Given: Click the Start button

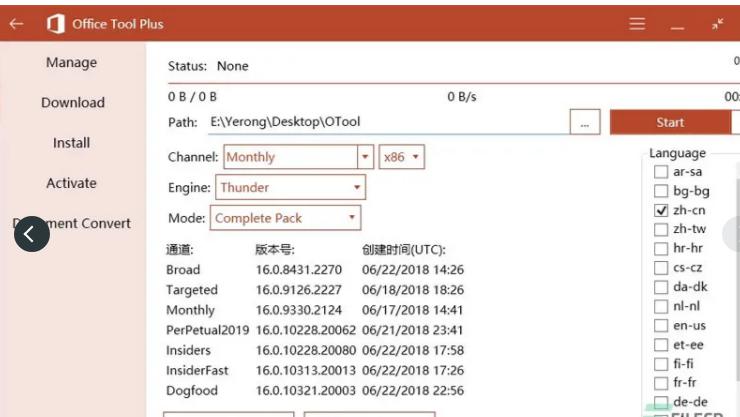Looking at the screenshot, I should 670,122.
